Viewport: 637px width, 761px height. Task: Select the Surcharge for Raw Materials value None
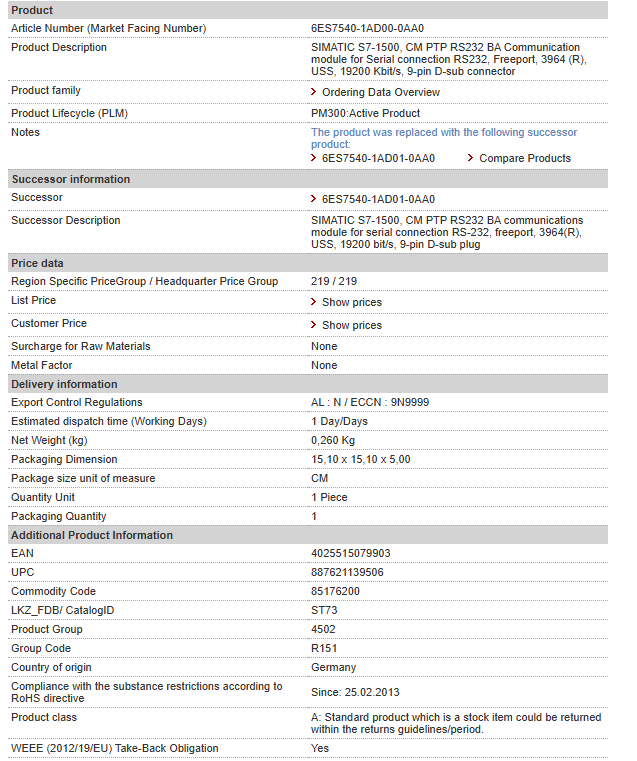click(x=324, y=346)
